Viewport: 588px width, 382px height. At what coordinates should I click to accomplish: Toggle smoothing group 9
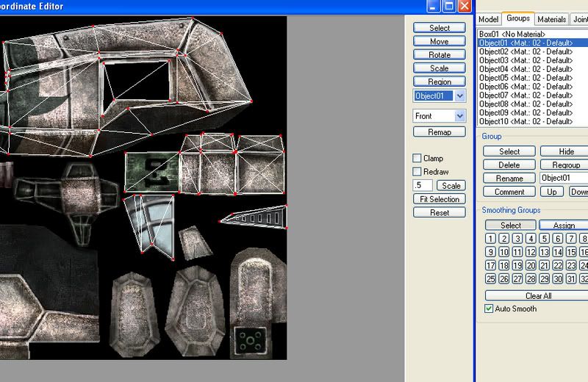[x=490, y=252]
